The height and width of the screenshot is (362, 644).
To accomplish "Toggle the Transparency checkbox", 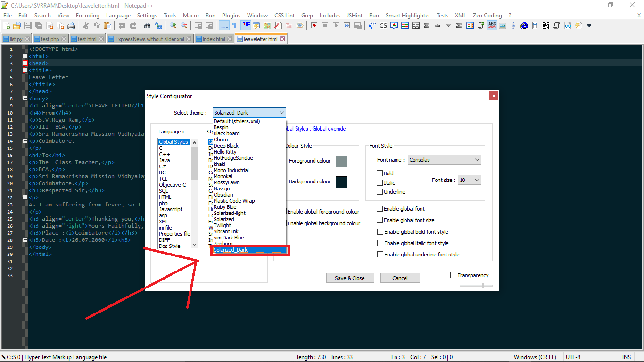I will click(x=453, y=275).
